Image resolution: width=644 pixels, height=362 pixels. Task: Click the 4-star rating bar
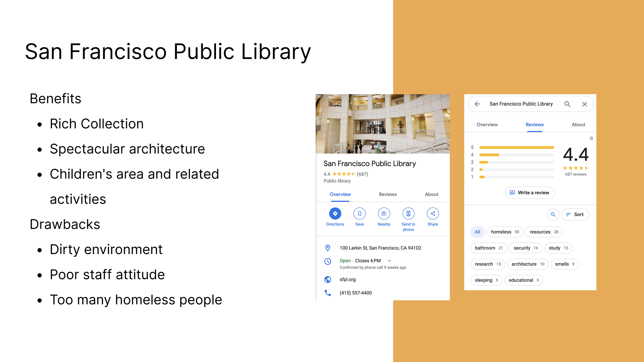[x=517, y=155]
